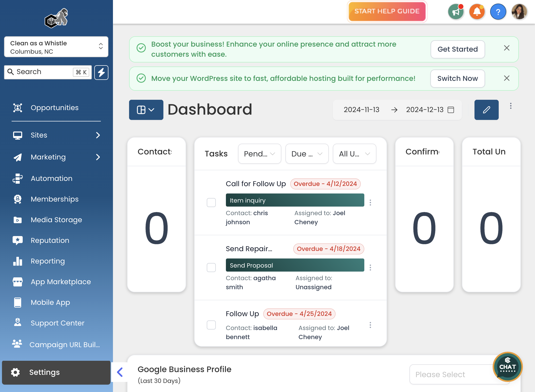Open the calendar icon in date range
Screen dimensions: 535x392
[x=451, y=110]
